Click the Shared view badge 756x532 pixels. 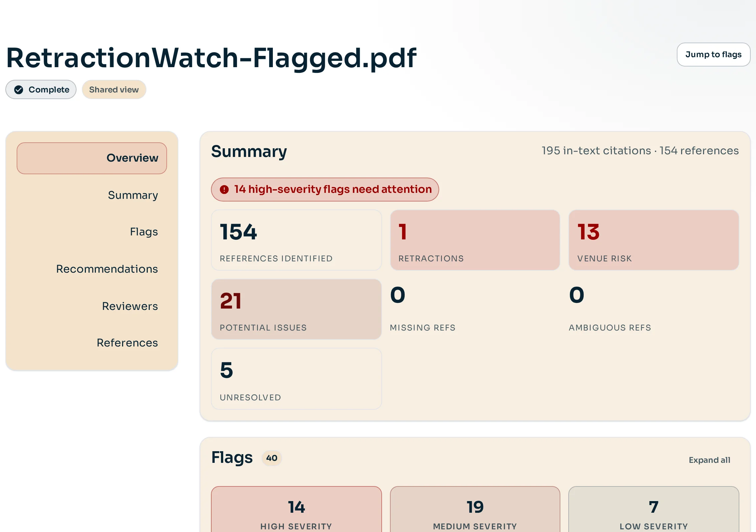pos(114,90)
